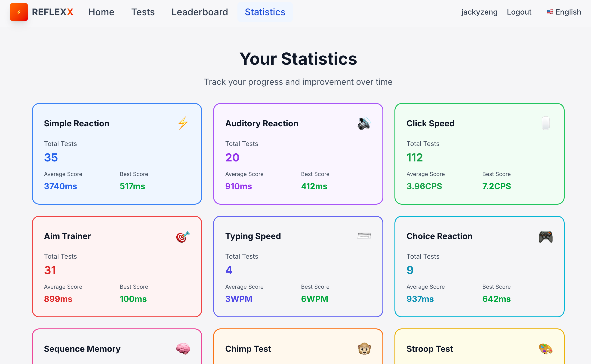Click the REFLEXX brand name text
Viewport: 591px width, 364px height.
(x=52, y=12)
